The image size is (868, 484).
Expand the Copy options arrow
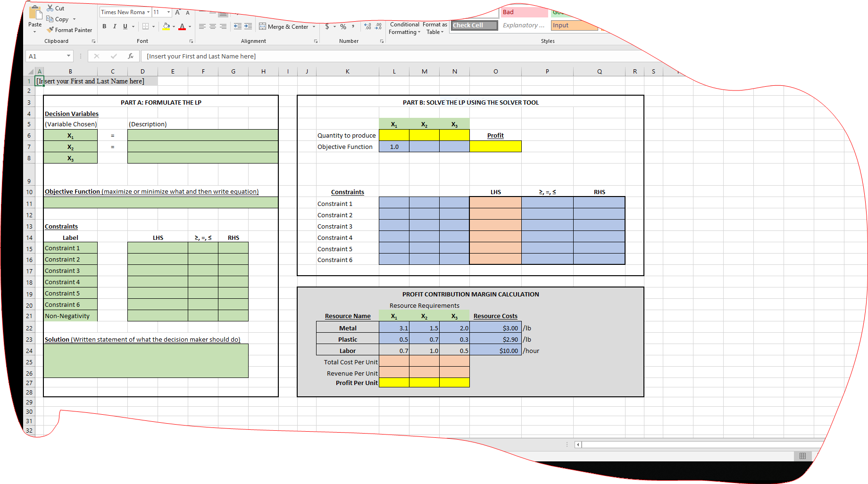click(x=74, y=19)
